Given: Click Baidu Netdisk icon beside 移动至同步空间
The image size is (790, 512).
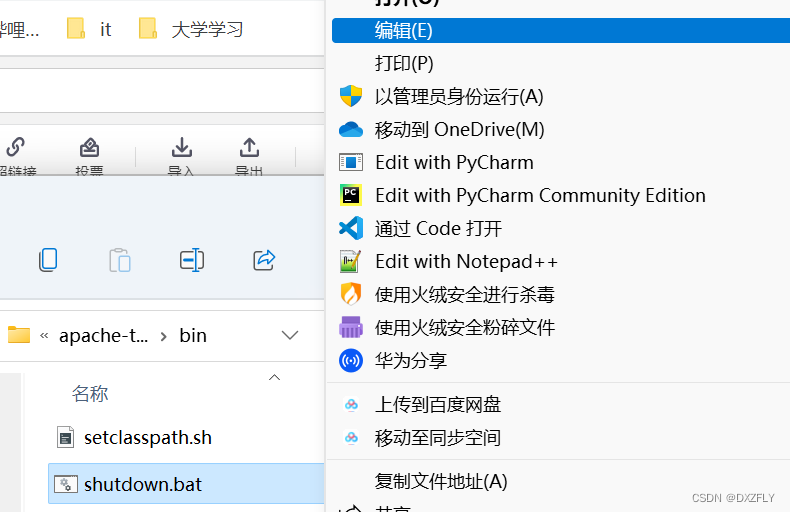Looking at the screenshot, I should [x=351, y=438].
